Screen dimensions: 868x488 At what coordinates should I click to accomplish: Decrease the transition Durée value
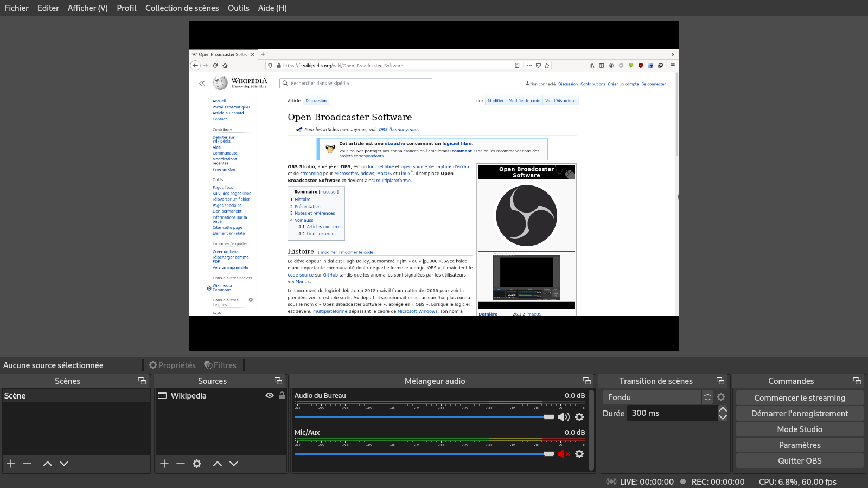(x=723, y=418)
